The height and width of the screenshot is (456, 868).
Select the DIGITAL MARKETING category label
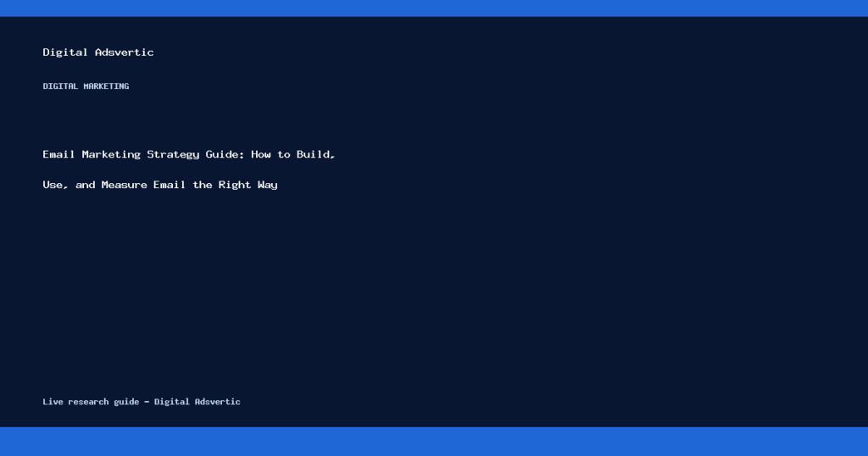pyautogui.click(x=86, y=86)
